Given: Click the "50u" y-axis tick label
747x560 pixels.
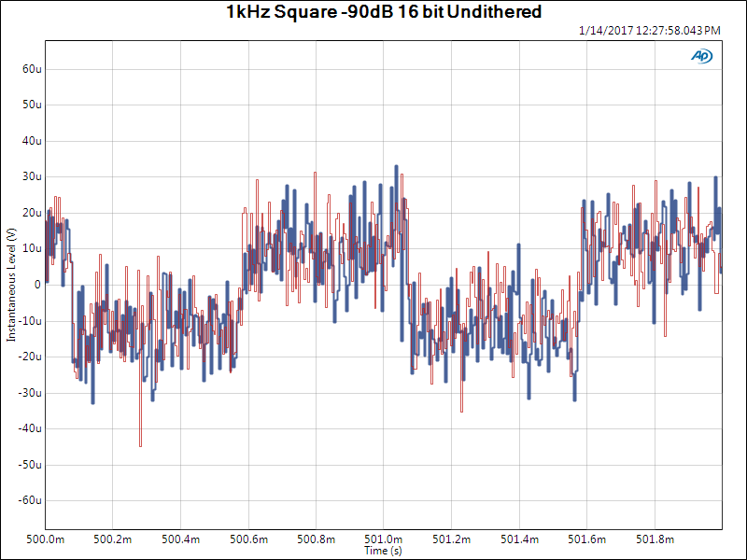Looking at the screenshot, I should (x=32, y=105).
